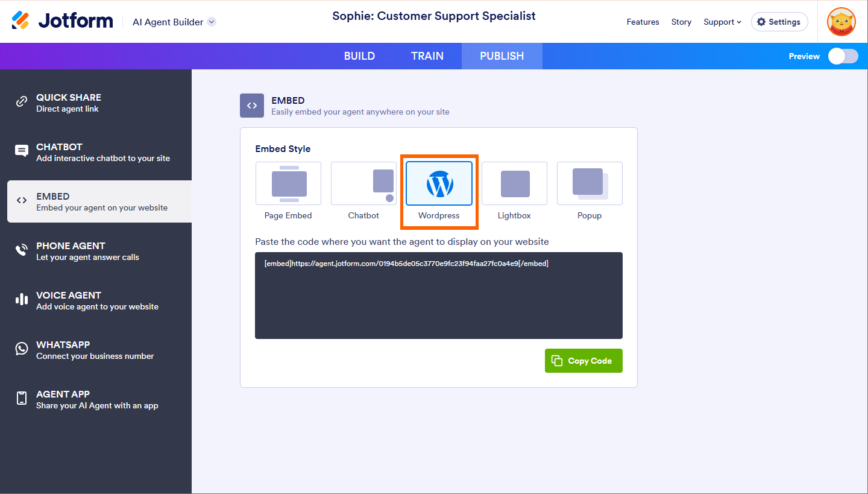Switch to the TRAIN tab
The width and height of the screenshot is (868, 494).
[427, 56]
